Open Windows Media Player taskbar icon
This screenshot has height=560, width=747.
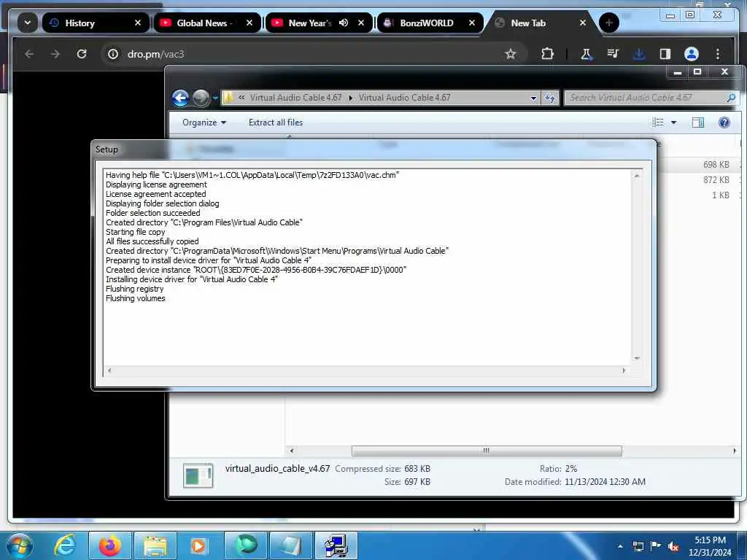[199, 545]
